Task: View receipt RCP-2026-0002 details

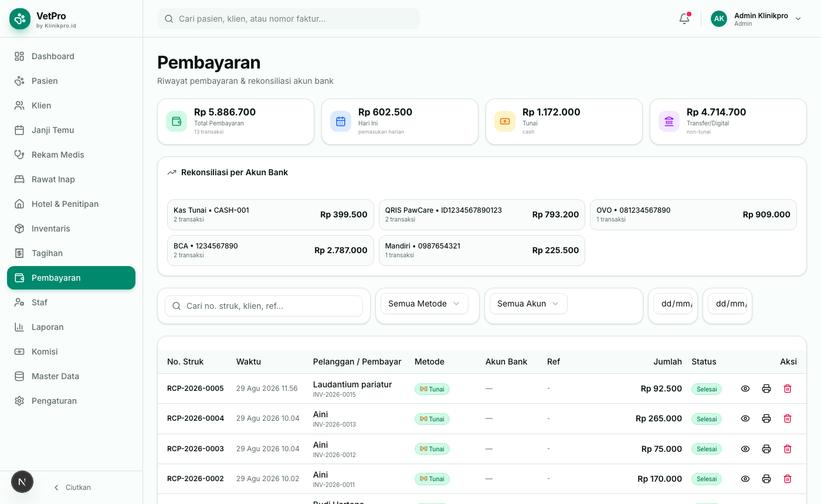Action: pyautogui.click(x=745, y=479)
